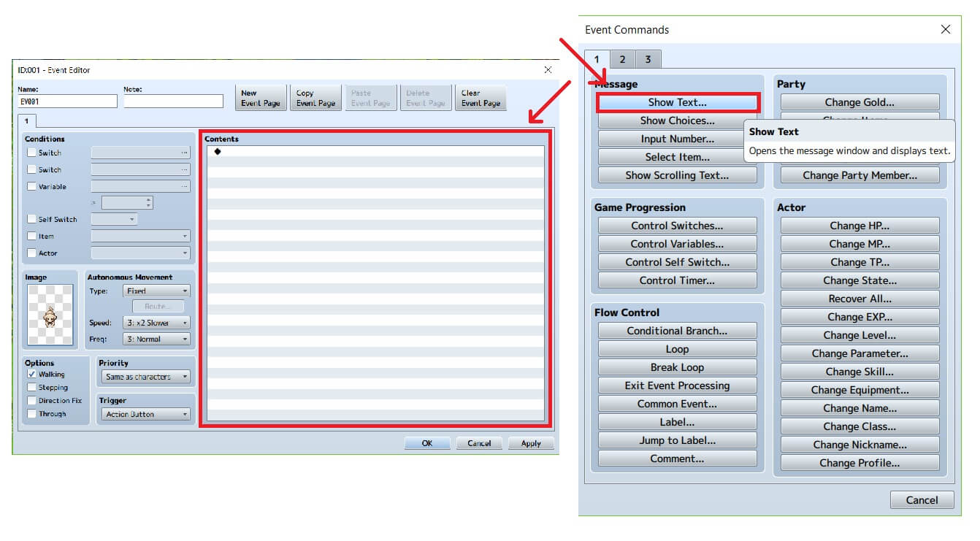Click the Note input field
The image size is (980, 541).
174,101
